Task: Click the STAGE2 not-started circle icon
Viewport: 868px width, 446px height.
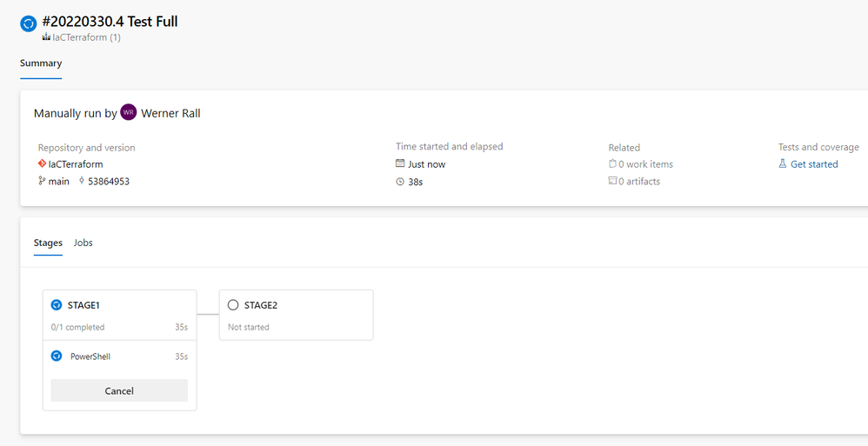Action: point(233,305)
